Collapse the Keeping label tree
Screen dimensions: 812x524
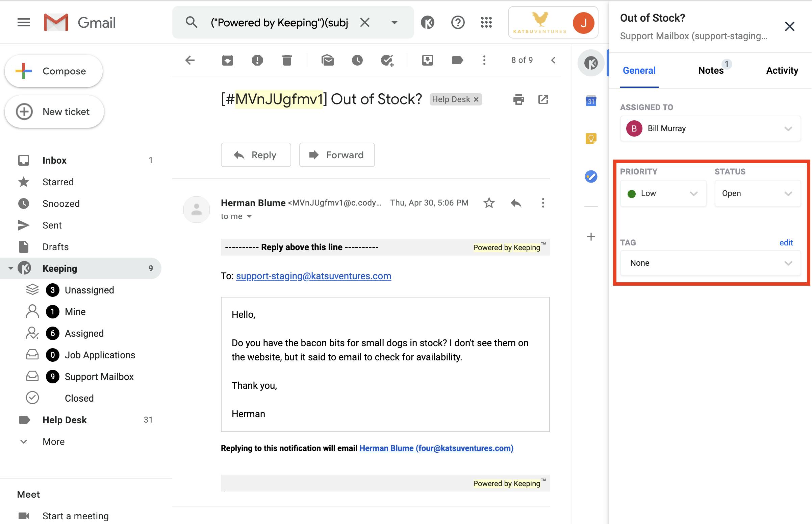tap(10, 268)
